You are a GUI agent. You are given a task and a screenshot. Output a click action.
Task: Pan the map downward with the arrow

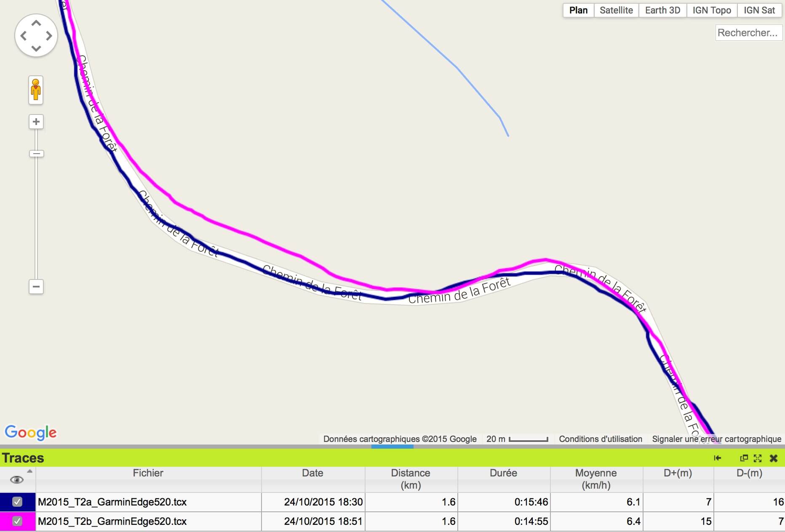pos(36,48)
